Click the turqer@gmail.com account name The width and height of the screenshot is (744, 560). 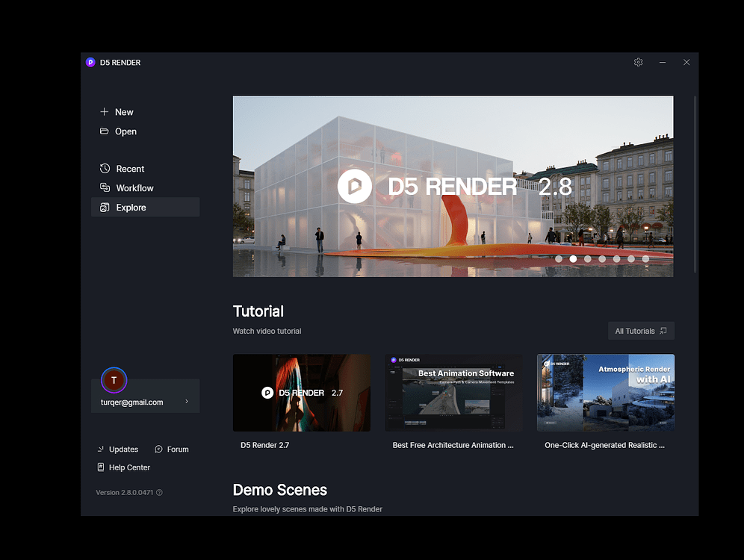coord(132,402)
